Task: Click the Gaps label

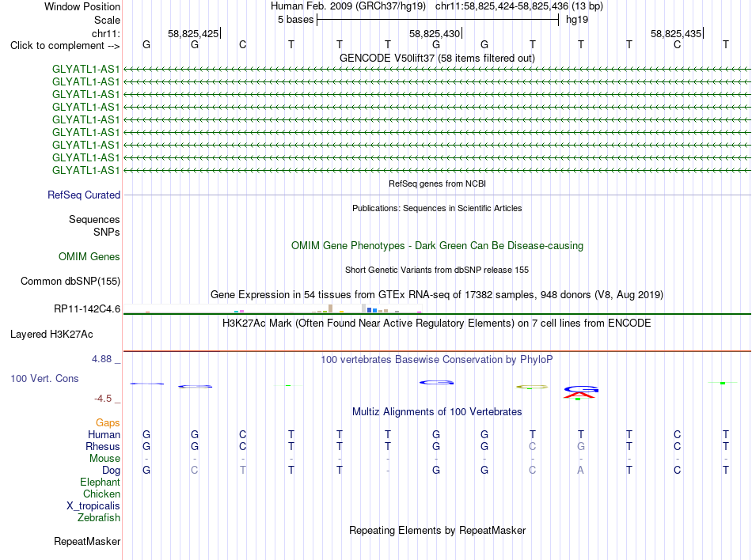Action: point(108,422)
